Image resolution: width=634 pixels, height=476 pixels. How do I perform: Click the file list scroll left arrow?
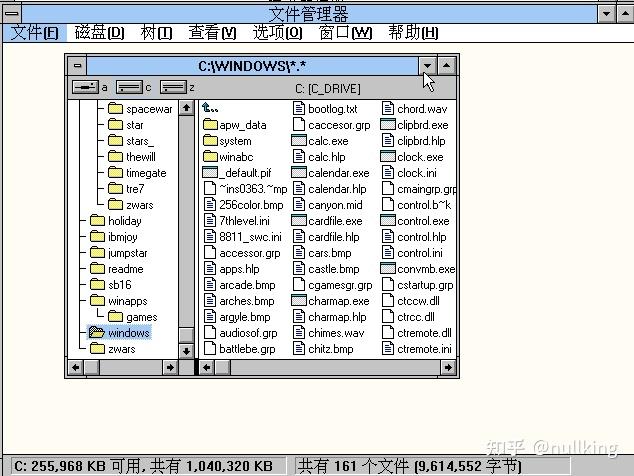pos(207,367)
